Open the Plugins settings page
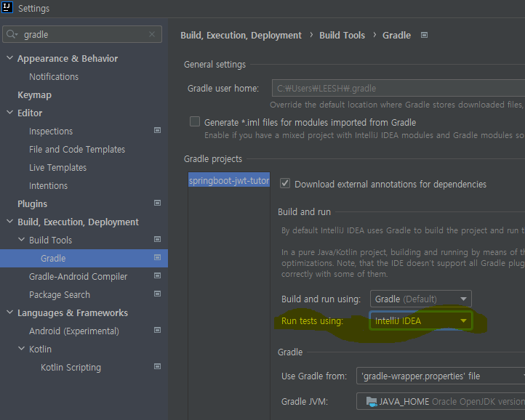 click(x=33, y=203)
